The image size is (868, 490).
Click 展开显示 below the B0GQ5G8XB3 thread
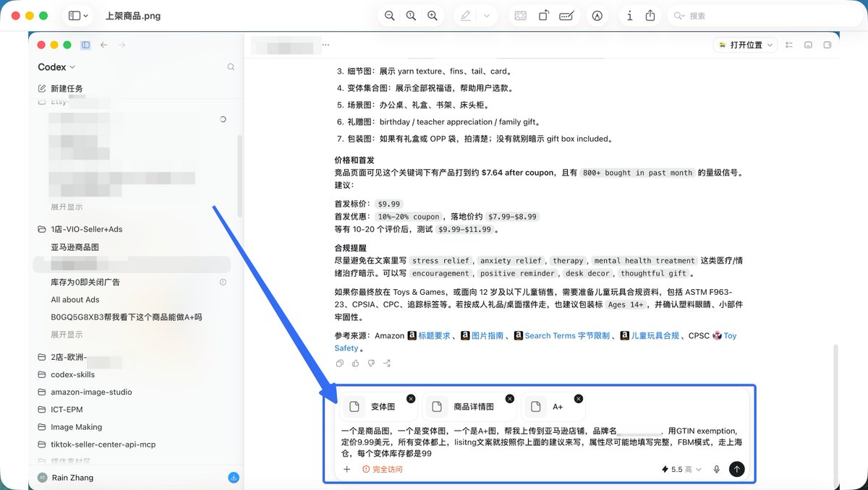click(x=67, y=335)
